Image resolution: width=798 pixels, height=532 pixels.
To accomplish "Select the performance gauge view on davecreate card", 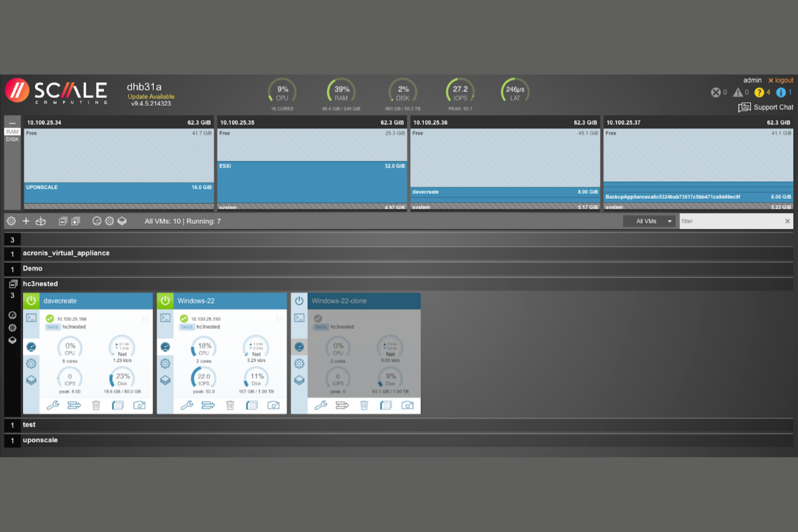I will point(31,347).
